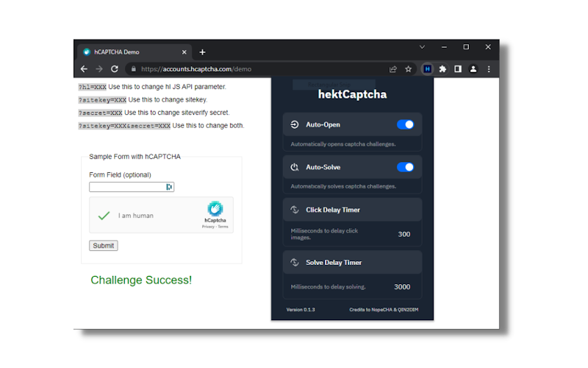Click the share page icon in address bar
This screenshot has width=588, height=368.
click(x=393, y=69)
